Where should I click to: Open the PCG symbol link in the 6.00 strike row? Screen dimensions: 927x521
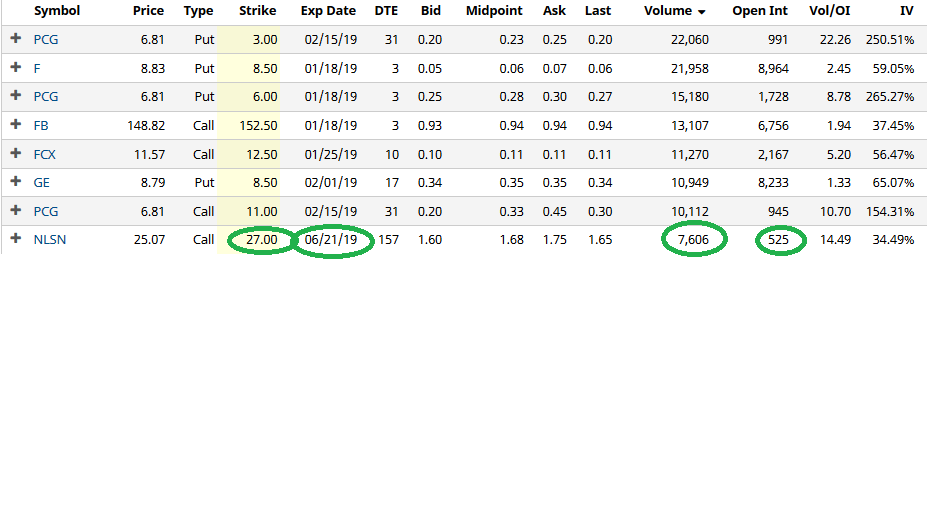click(x=46, y=96)
